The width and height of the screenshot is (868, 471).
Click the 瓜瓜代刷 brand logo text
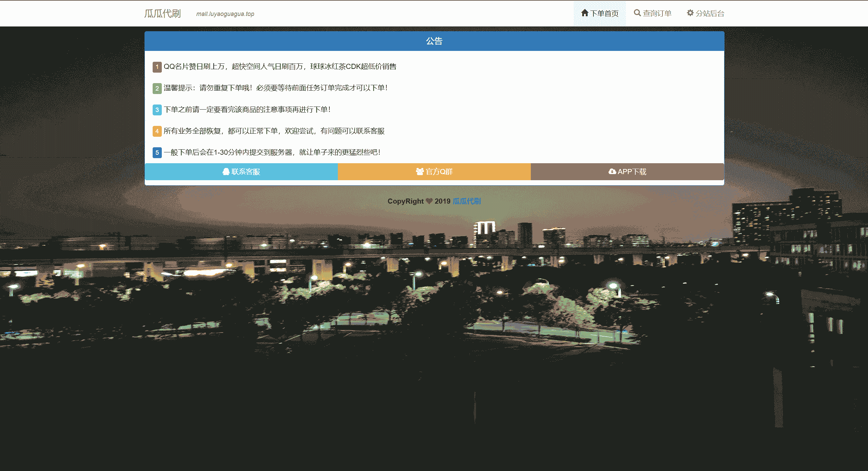point(162,14)
